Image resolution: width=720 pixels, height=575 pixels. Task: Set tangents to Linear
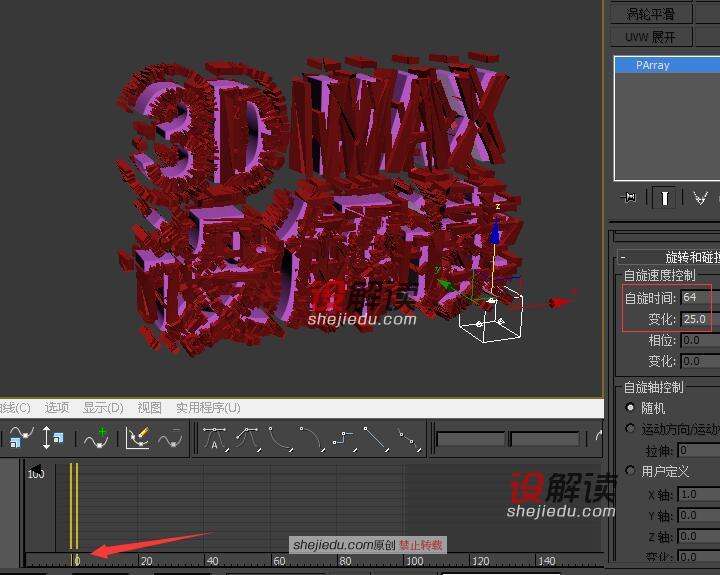pos(376,440)
